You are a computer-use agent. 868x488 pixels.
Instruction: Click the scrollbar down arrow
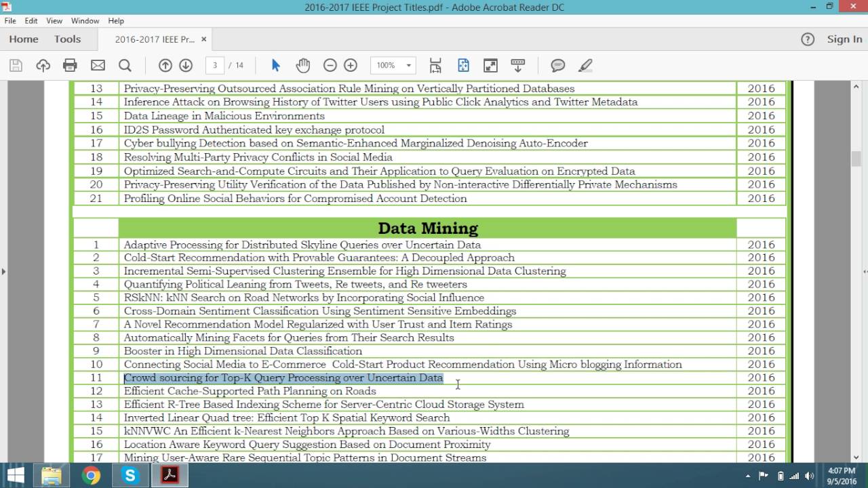pos(856,457)
